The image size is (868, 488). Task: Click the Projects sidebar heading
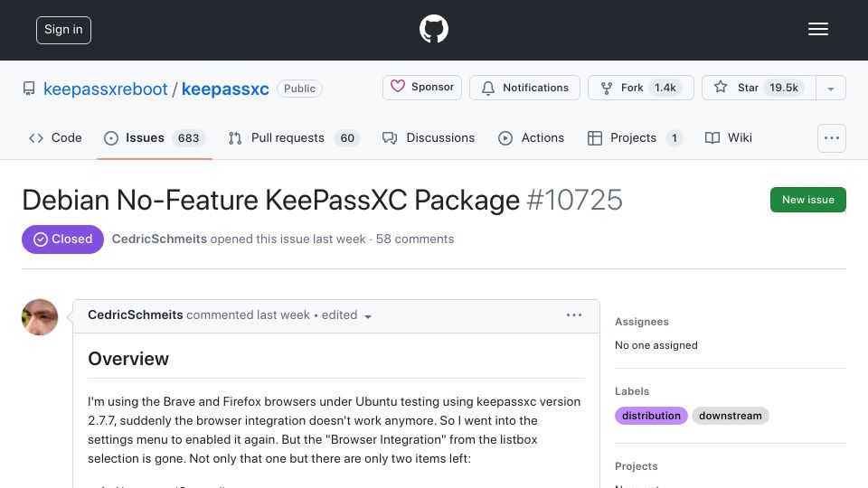(636, 466)
